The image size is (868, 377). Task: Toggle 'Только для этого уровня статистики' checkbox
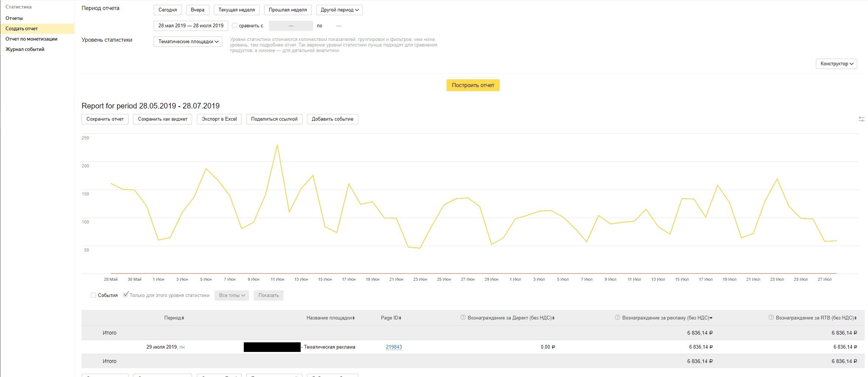[126, 295]
